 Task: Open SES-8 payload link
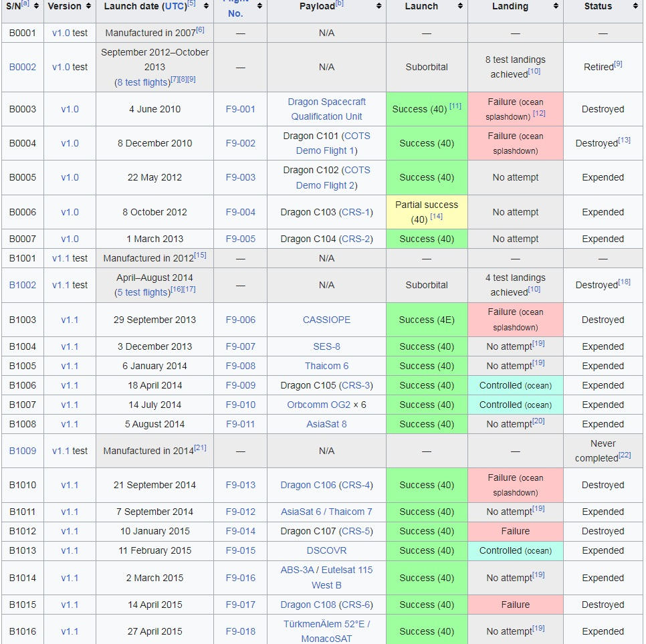tap(327, 346)
